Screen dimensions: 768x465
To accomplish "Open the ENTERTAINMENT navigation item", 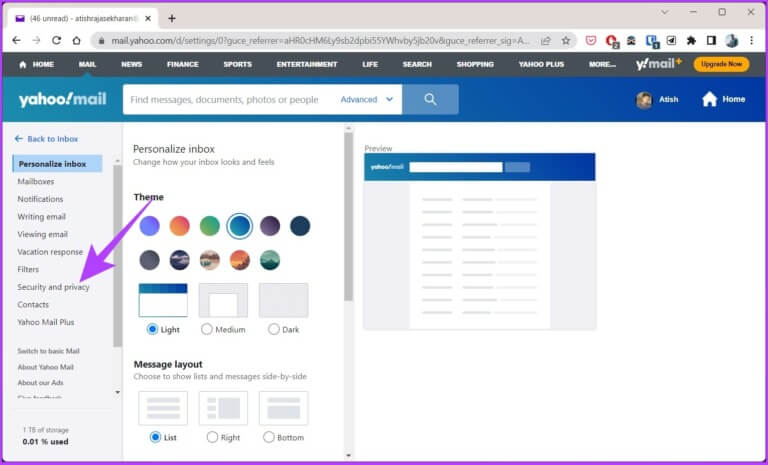I will 307,64.
